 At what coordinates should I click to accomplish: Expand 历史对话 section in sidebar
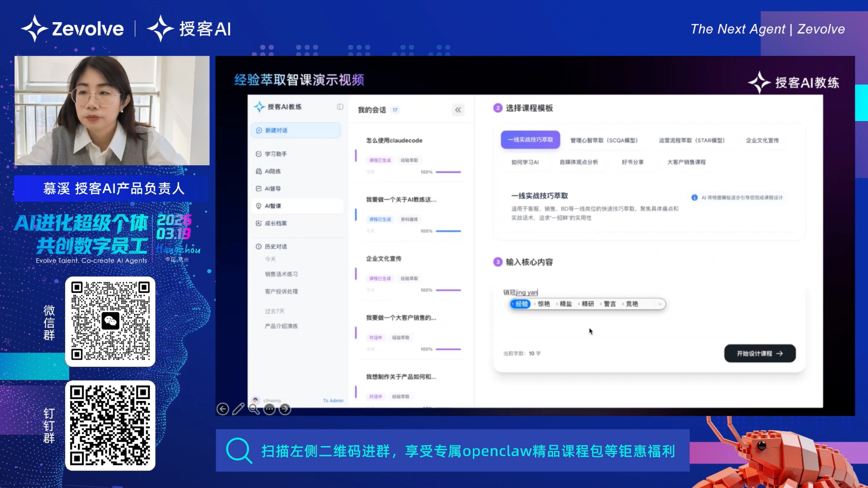coord(275,246)
